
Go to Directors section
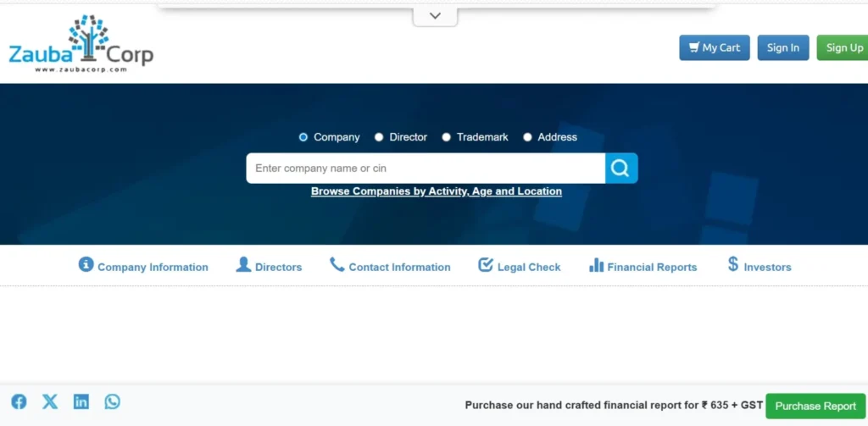click(278, 268)
